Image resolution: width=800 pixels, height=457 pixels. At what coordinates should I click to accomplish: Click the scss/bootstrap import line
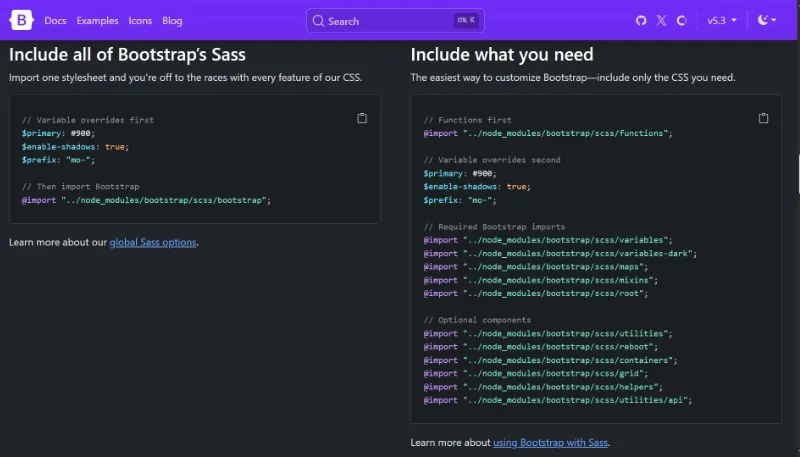pyautogui.click(x=146, y=200)
